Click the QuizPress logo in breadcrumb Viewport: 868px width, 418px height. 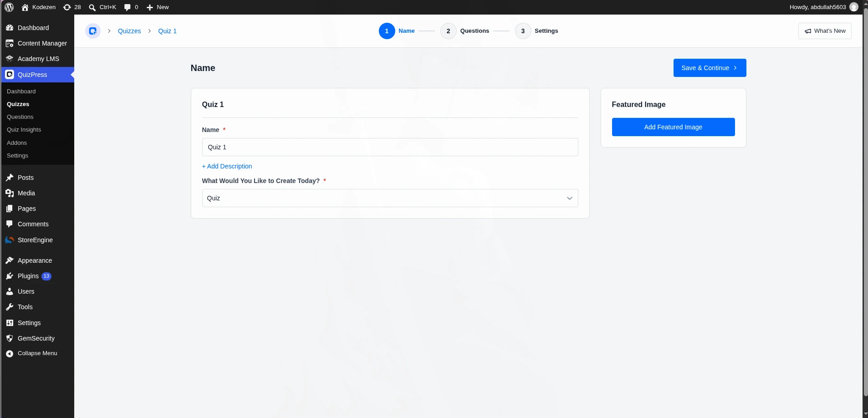click(93, 31)
